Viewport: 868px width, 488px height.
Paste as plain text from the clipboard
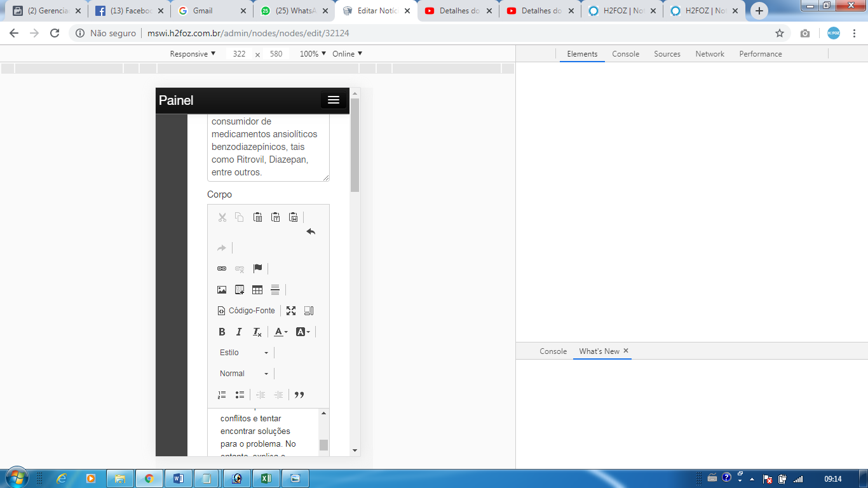(x=275, y=217)
